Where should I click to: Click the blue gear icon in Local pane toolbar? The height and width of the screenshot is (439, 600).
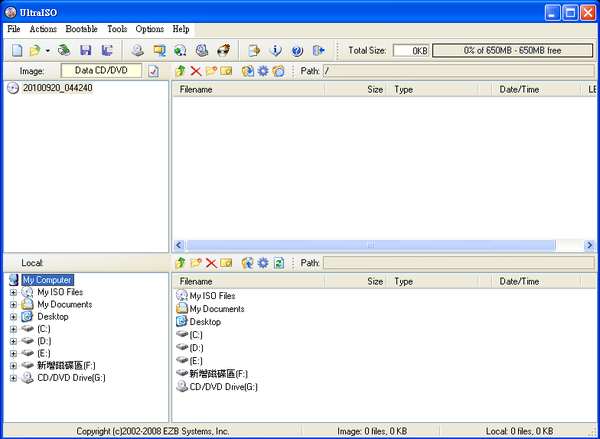tap(263, 263)
